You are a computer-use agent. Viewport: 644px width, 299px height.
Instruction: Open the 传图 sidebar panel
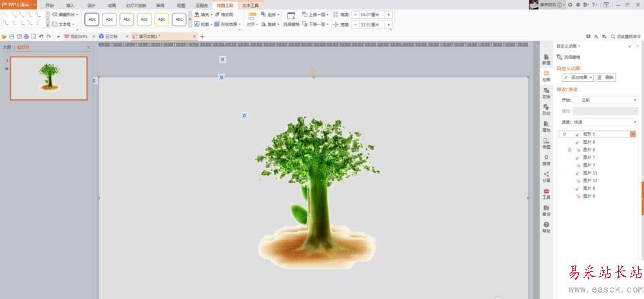pyautogui.click(x=546, y=144)
